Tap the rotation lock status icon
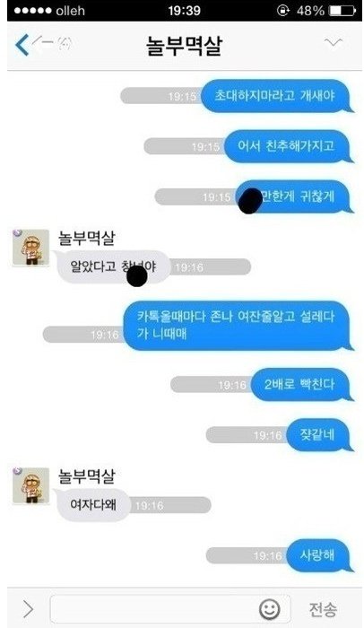Screen dimensions: 364x628 (x=282, y=11)
